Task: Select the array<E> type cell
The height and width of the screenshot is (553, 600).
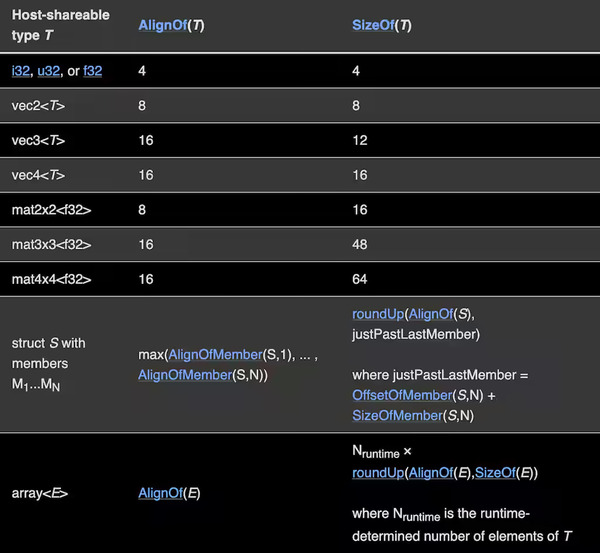Action: pos(40,493)
